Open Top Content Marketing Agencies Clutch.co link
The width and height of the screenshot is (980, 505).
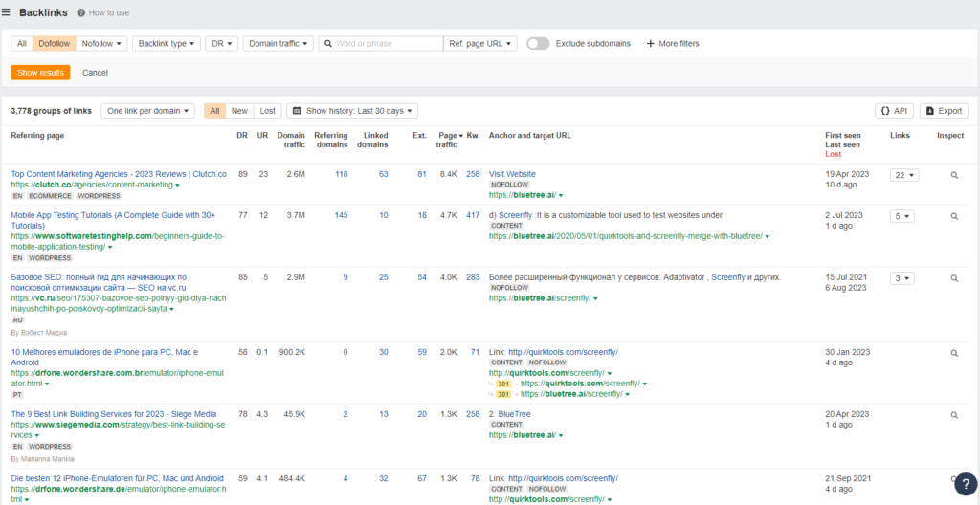(x=119, y=174)
